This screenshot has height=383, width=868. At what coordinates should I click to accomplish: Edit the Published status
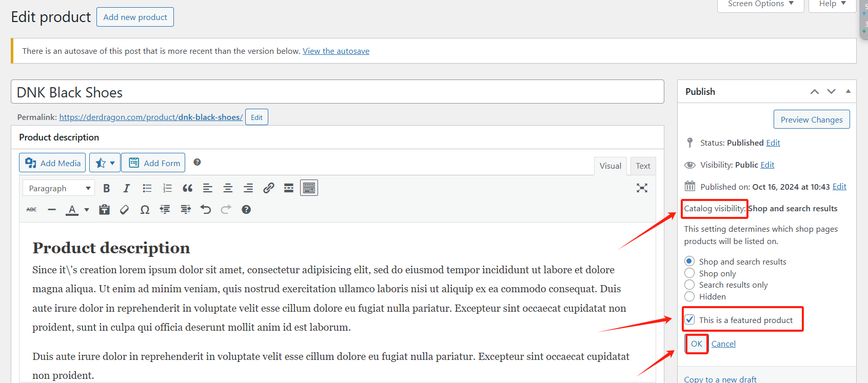[x=773, y=143]
